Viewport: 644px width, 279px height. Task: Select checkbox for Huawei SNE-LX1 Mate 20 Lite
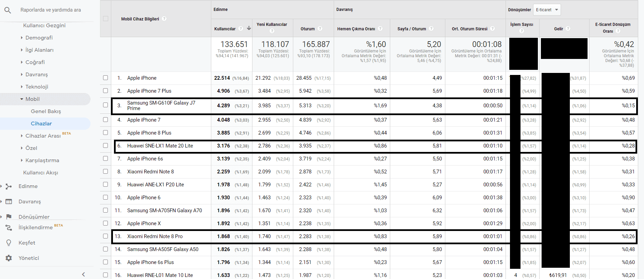(x=105, y=146)
